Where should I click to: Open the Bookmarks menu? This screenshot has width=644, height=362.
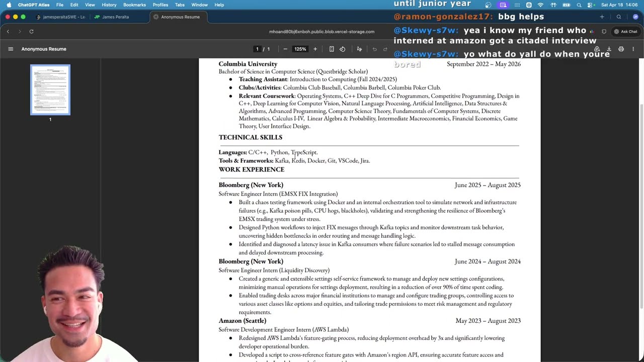coord(135,5)
